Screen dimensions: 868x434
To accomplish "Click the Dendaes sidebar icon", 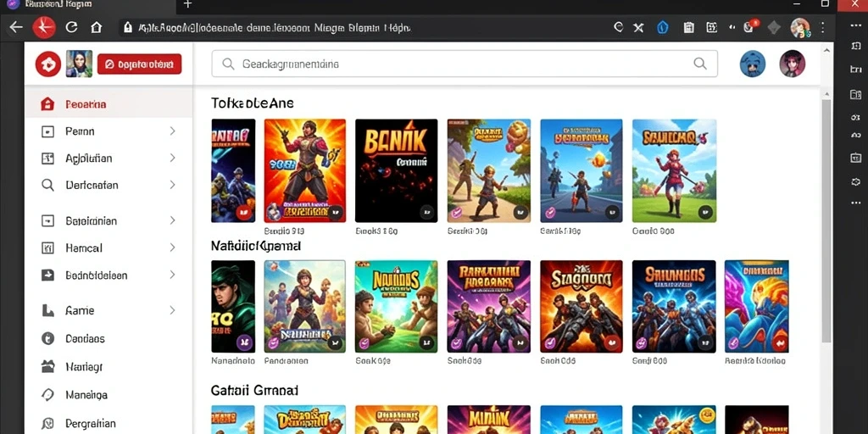I will point(48,339).
